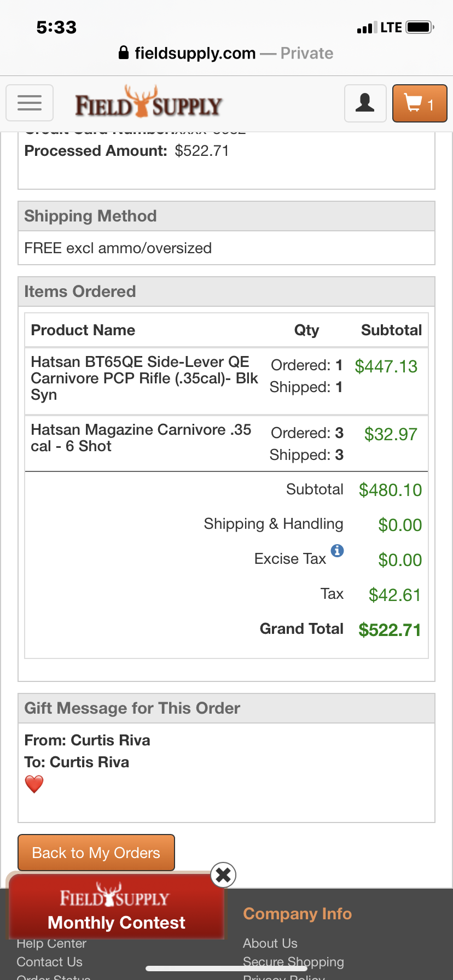
Task: Open the Secure Shopping link
Action: click(x=293, y=962)
